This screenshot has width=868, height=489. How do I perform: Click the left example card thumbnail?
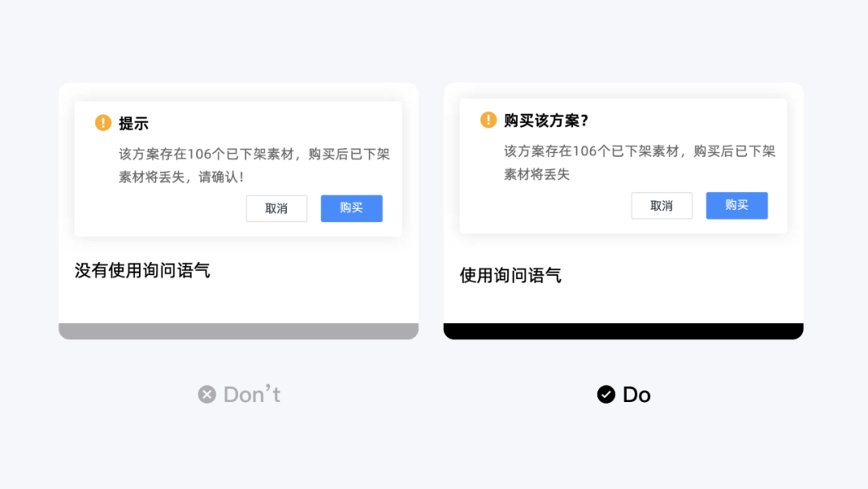tap(239, 211)
